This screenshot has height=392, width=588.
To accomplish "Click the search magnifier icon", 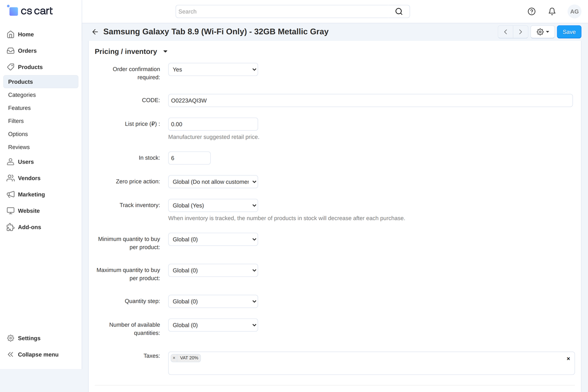I will click(399, 12).
